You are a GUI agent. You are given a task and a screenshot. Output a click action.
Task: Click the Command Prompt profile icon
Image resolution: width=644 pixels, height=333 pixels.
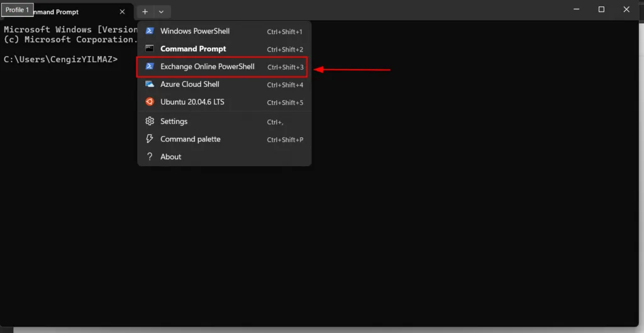point(150,49)
